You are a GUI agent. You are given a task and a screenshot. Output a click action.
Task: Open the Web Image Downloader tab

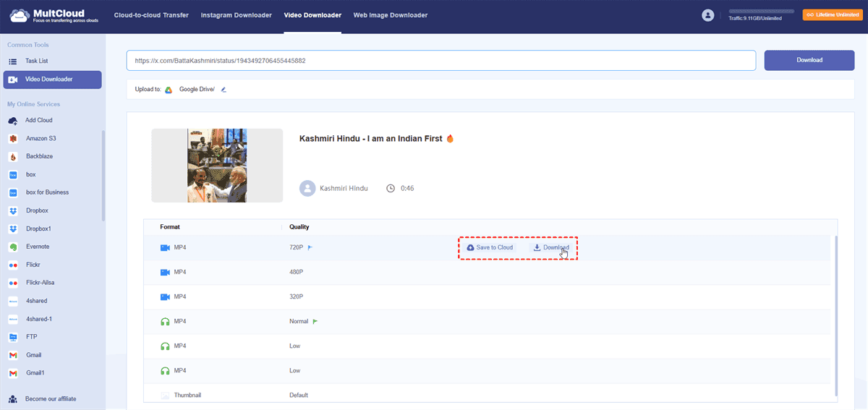pyautogui.click(x=390, y=15)
